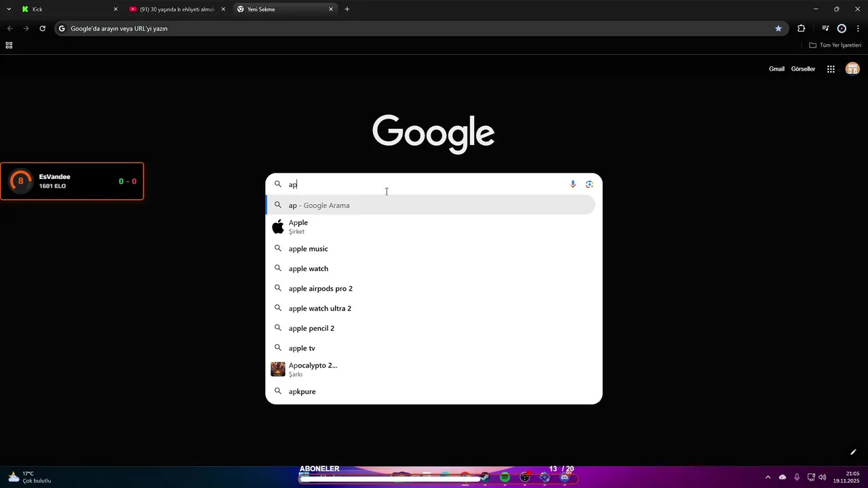Open the Gmail link

(x=776, y=69)
